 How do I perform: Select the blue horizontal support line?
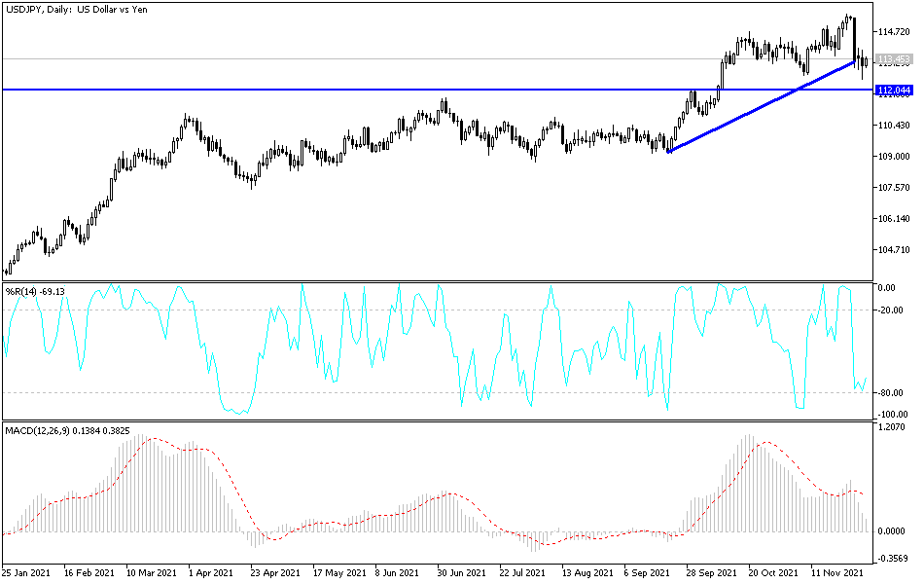point(389,89)
